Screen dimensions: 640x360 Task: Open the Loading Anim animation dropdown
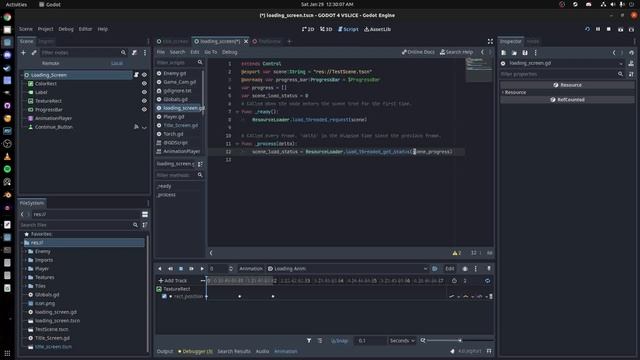point(347,269)
